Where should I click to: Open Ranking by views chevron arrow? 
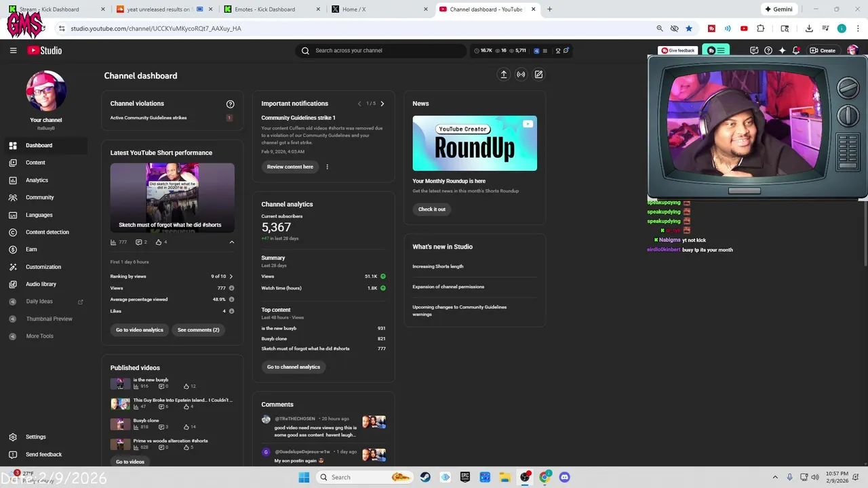231,277
